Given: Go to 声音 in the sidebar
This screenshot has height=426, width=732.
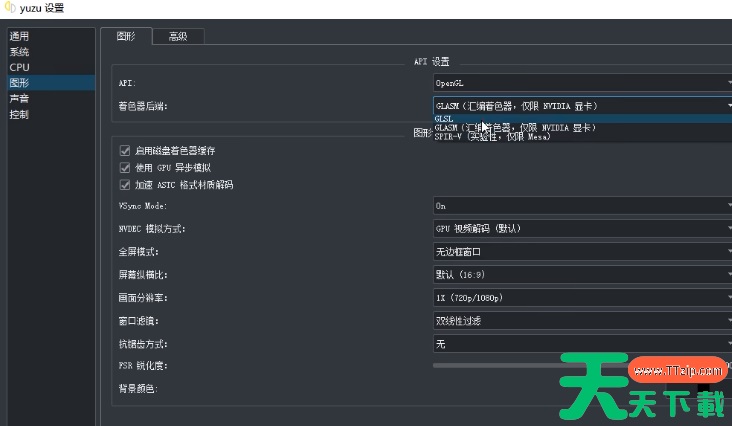Looking at the screenshot, I should tap(20, 99).
